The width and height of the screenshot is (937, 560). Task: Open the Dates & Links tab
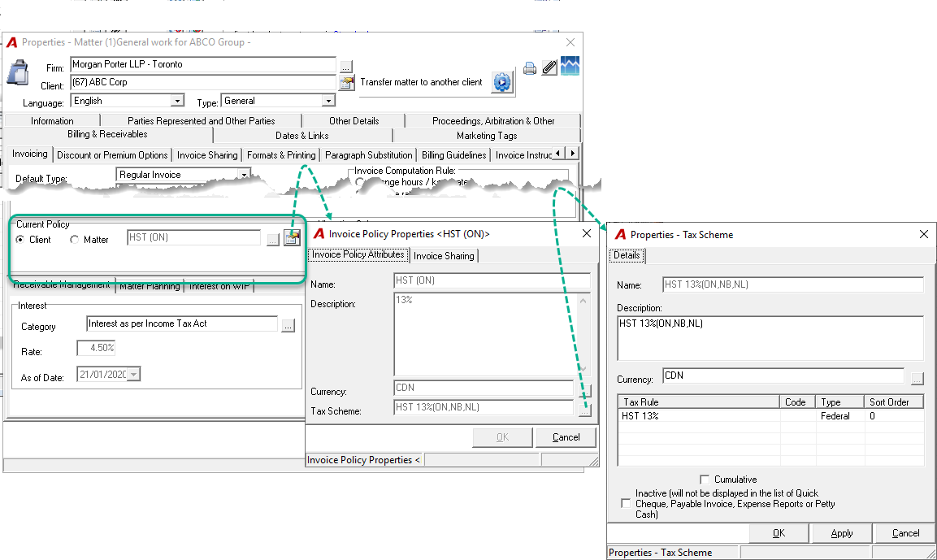[301, 136]
